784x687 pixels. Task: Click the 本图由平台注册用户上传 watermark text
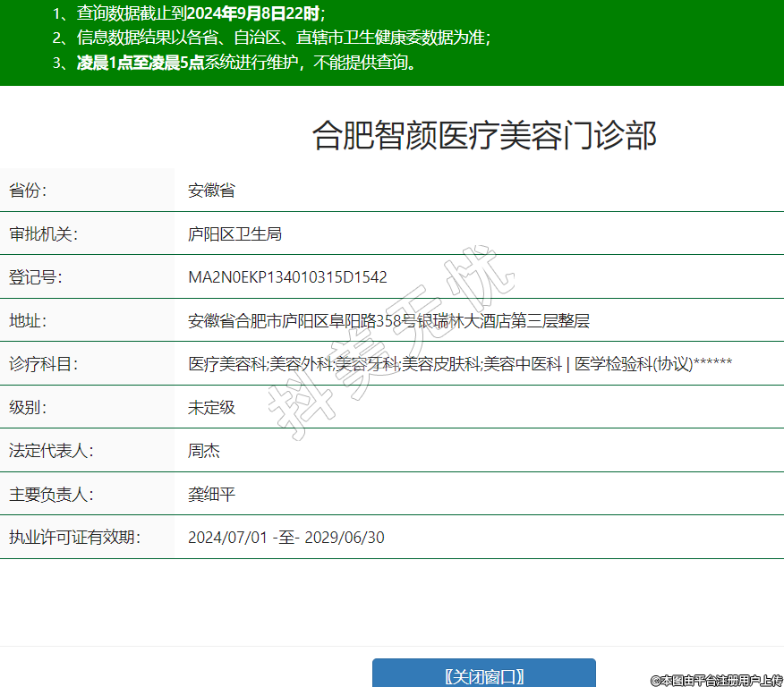tap(716, 681)
